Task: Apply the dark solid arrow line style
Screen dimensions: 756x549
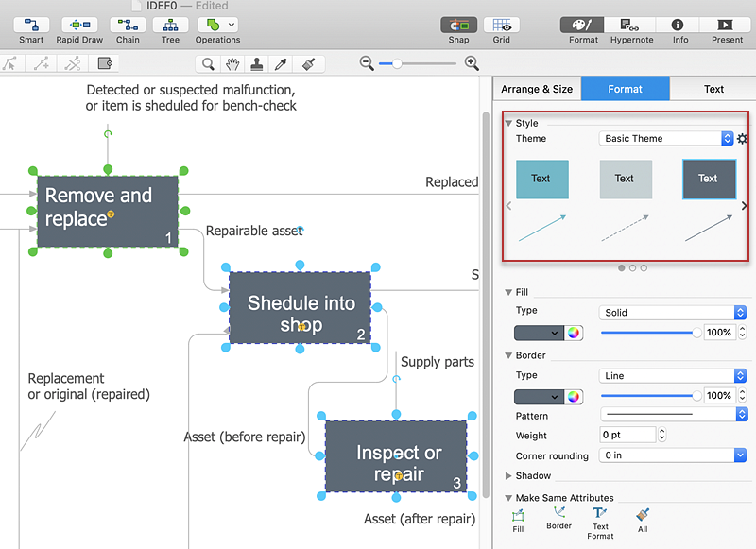Action: [x=708, y=228]
